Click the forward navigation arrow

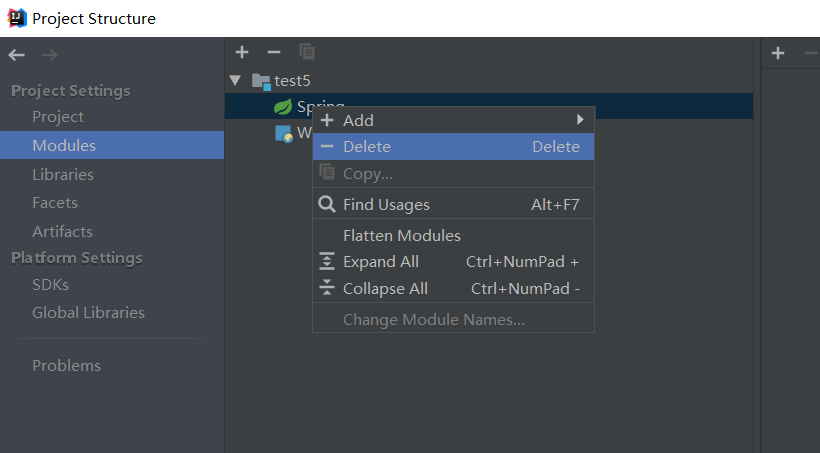point(49,56)
